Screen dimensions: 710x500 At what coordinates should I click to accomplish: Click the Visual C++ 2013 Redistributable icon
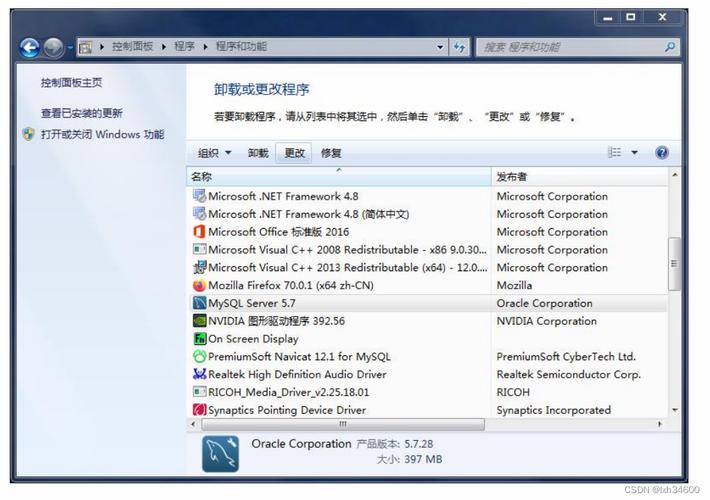tap(199, 267)
